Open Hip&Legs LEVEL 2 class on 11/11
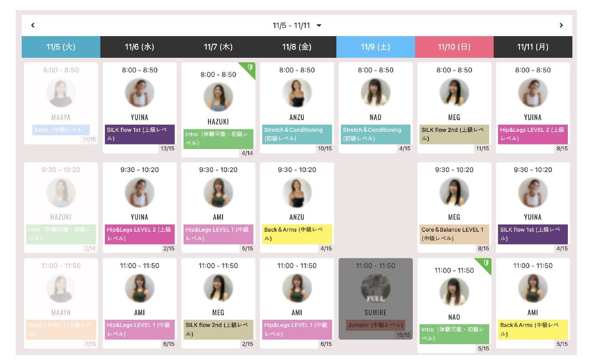Image resolution: width=590 pixels, height=364 pixels. click(x=533, y=134)
